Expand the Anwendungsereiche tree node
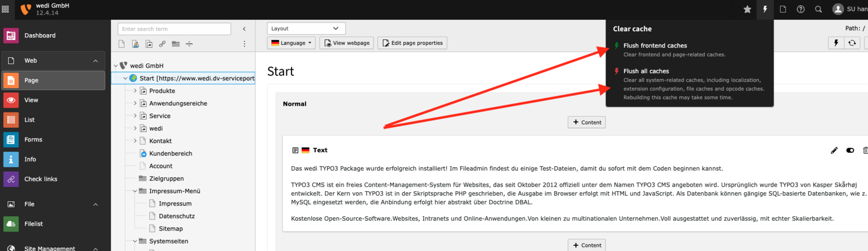Image resolution: width=868 pixels, height=251 pixels. click(x=135, y=103)
